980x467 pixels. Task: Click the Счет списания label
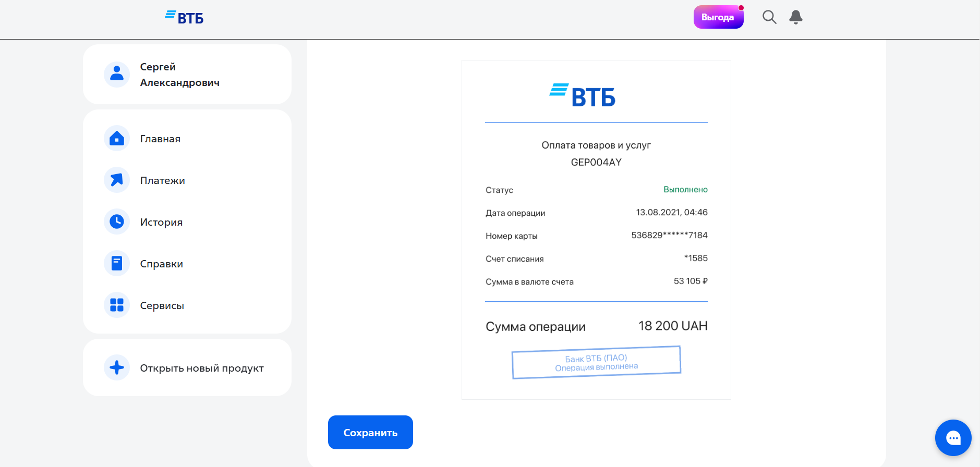click(515, 259)
